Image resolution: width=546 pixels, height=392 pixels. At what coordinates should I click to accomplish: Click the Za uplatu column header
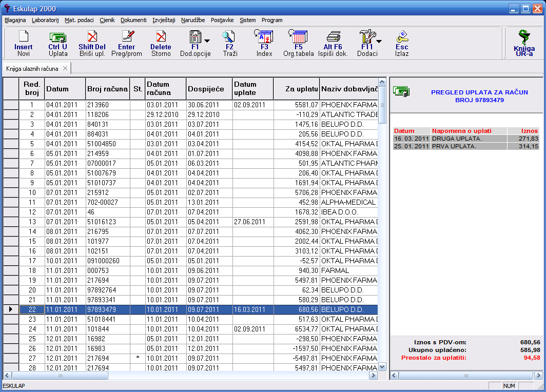[x=297, y=89]
